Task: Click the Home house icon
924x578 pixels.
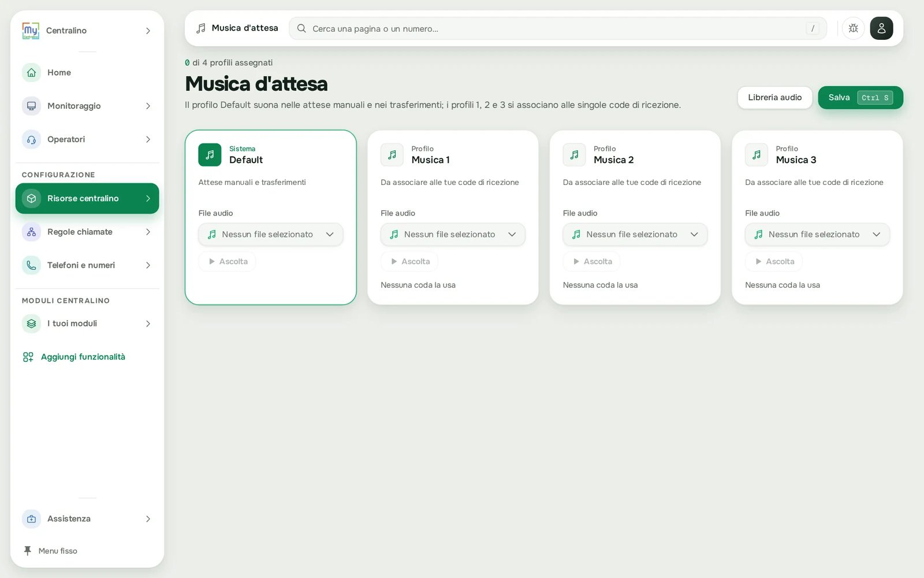Action: [x=31, y=72]
